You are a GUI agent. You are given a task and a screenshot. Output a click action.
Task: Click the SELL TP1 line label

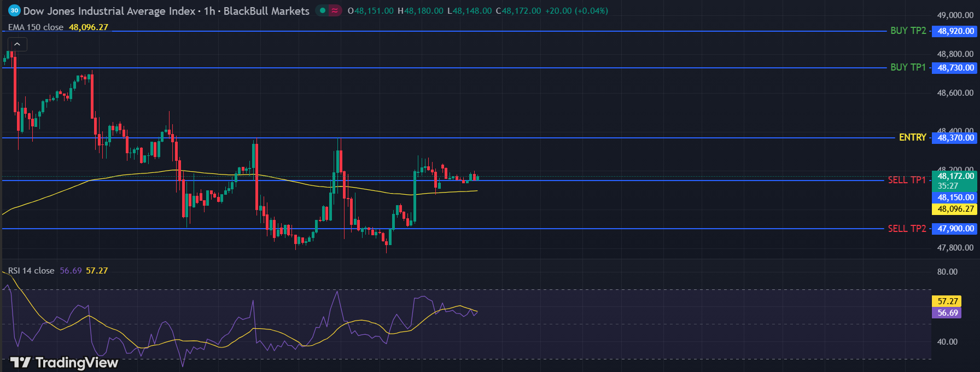coord(907,180)
